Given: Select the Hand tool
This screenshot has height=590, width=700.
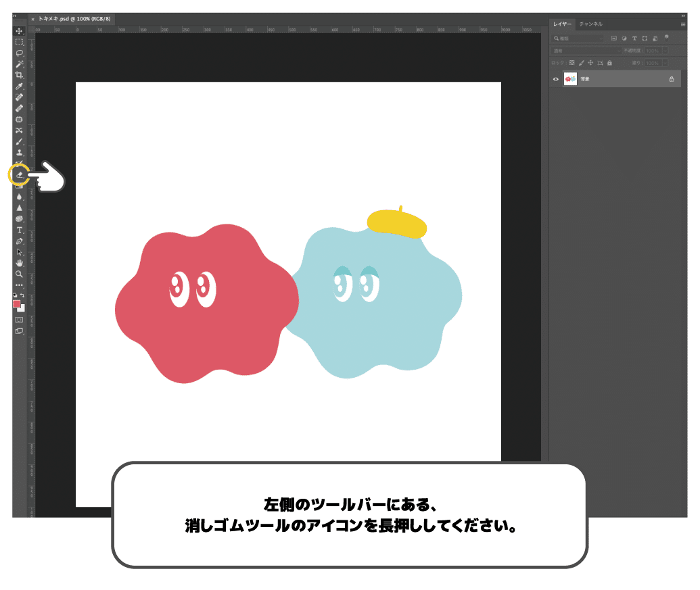Looking at the screenshot, I should (x=19, y=263).
